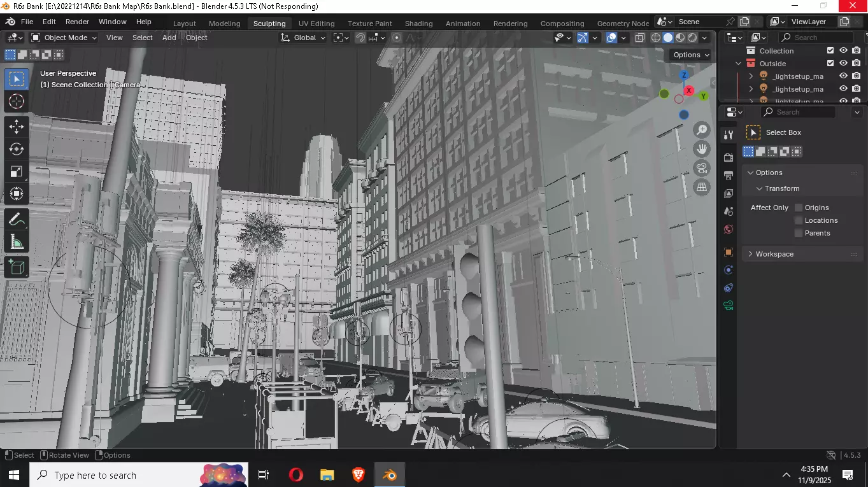Uncheck the Outside collection exclude checkbox

coord(830,63)
